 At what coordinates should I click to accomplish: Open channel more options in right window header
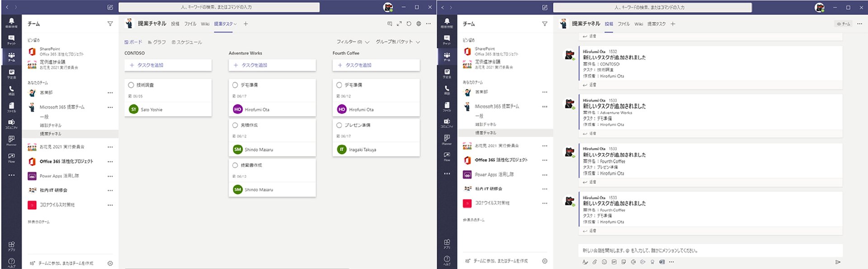click(x=859, y=24)
